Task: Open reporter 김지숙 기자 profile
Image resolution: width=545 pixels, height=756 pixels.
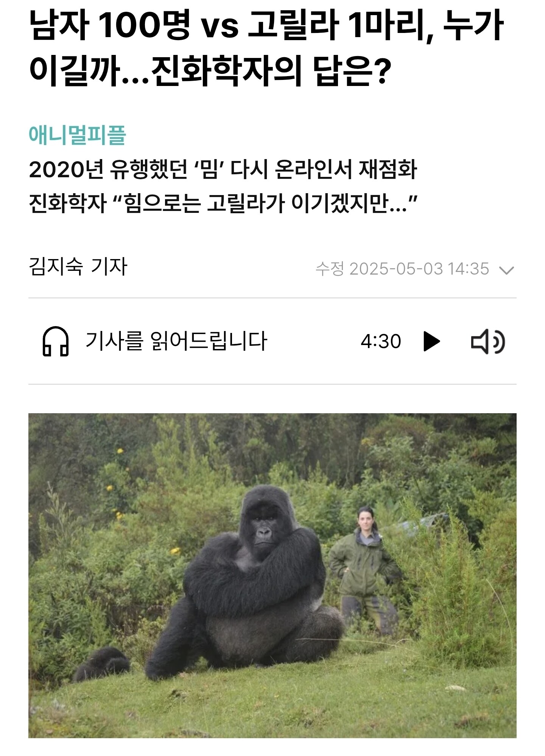Action: coord(78,266)
